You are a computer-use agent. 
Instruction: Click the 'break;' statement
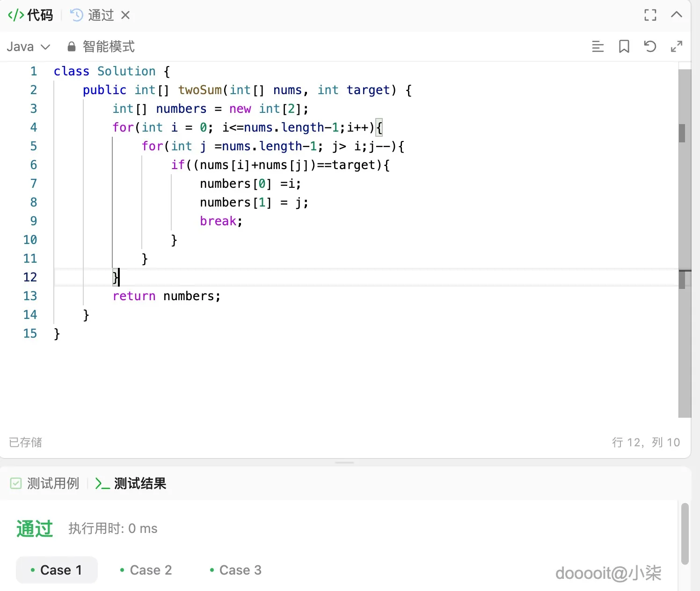tap(221, 221)
